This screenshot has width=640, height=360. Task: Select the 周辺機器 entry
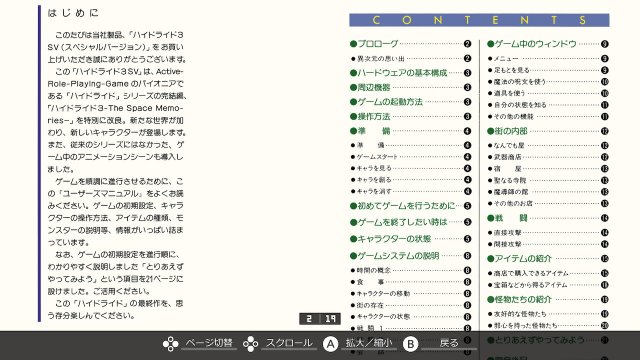[411, 87]
